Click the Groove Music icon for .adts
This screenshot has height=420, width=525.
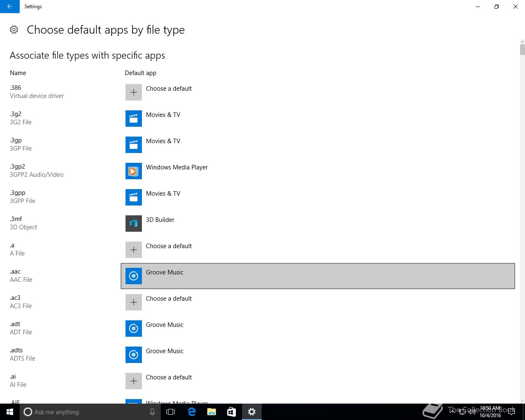click(134, 355)
